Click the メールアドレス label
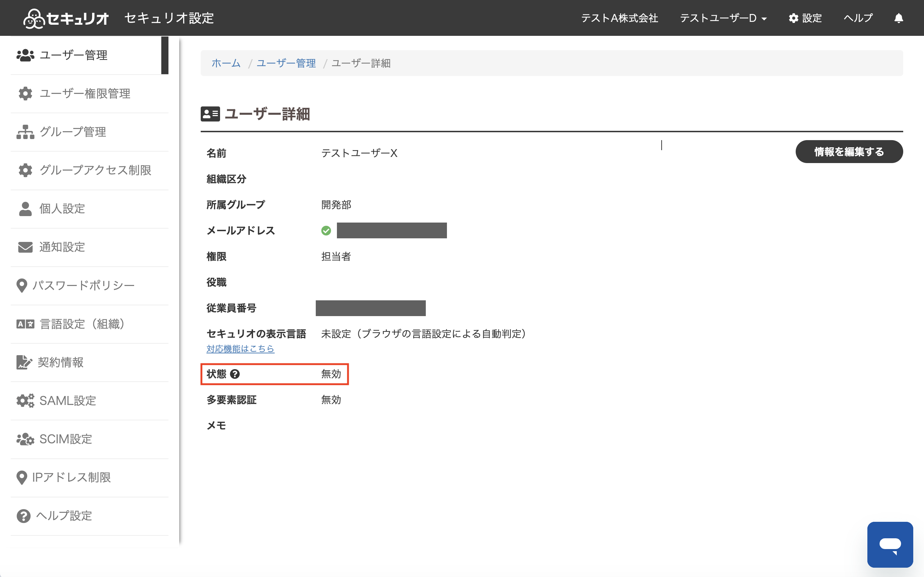Image resolution: width=924 pixels, height=577 pixels. pyautogui.click(x=241, y=230)
